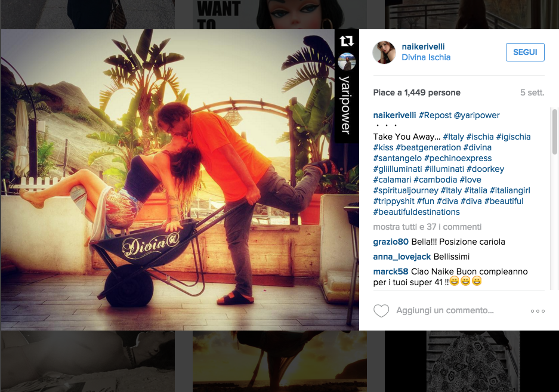Screen dimensions: 559x392
Task: Expand all 37 comments with mostra tutti
Action: (427, 227)
